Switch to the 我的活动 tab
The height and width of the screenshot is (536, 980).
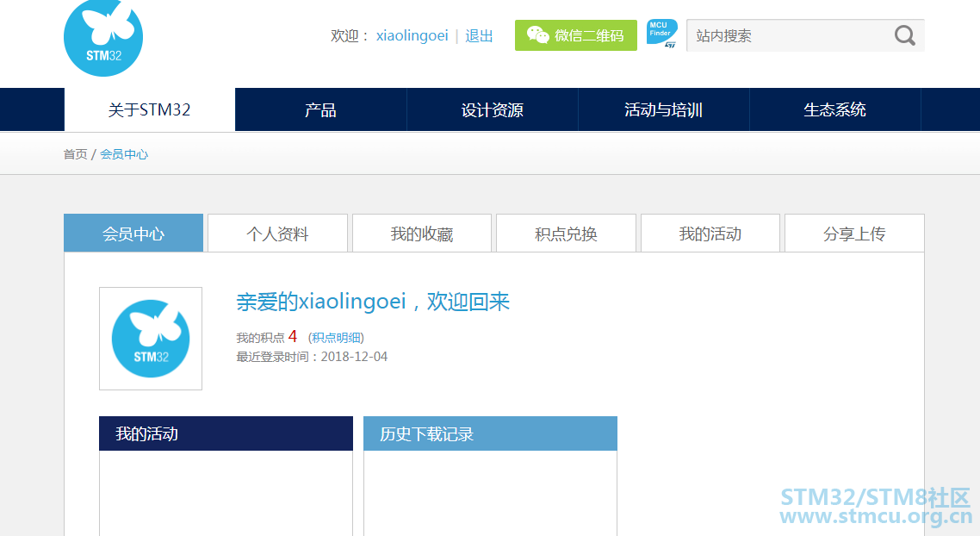[710, 234]
